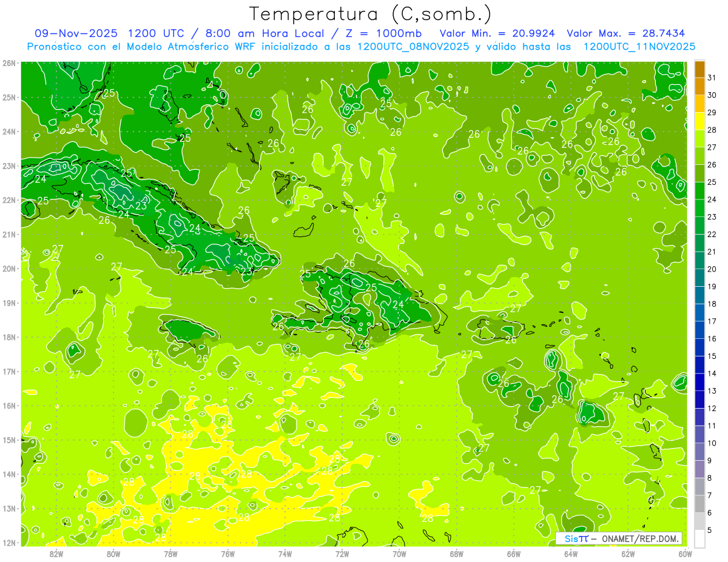Select the '1200UTC_11NOV2025' validity text

(x=639, y=47)
